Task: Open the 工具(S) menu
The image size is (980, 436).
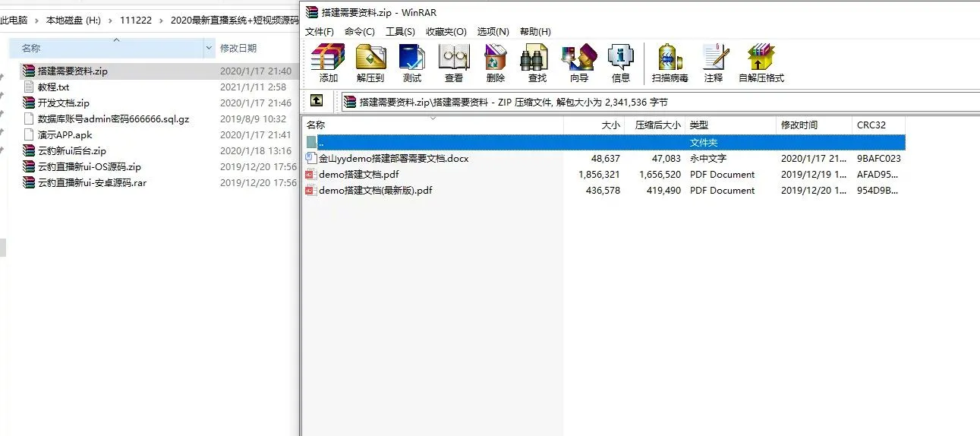Action: (x=400, y=31)
